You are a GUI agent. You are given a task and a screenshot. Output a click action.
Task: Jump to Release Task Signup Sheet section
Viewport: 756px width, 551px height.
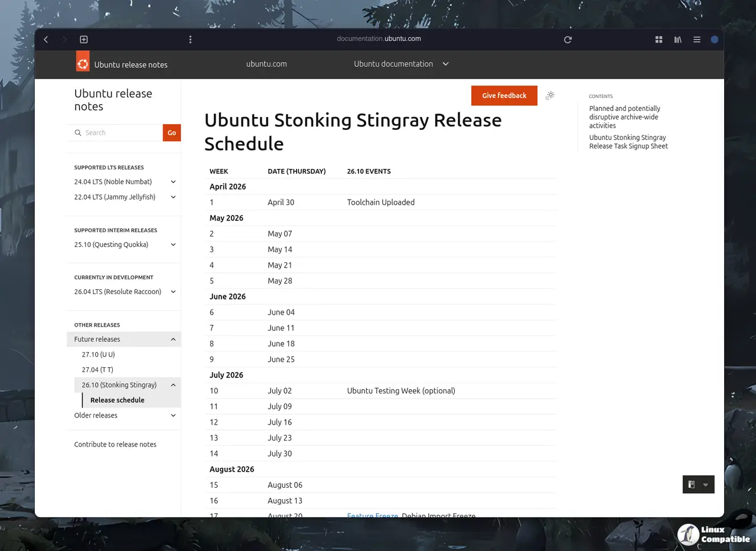tap(628, 142)
